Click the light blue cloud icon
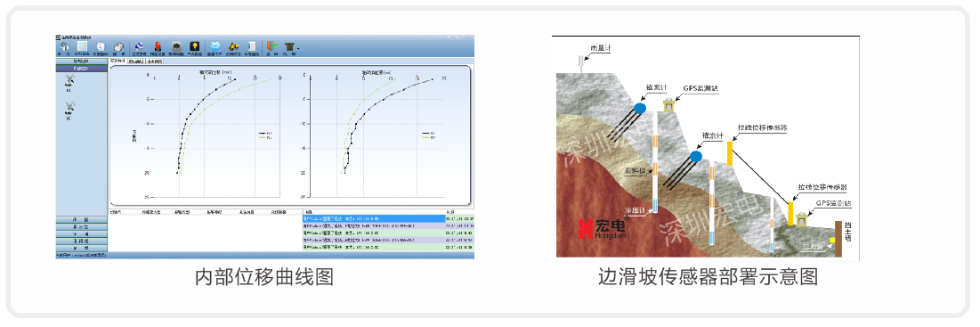Image resolution: width=980 pixels, height=327 pixels. click(x=215, y=46)
